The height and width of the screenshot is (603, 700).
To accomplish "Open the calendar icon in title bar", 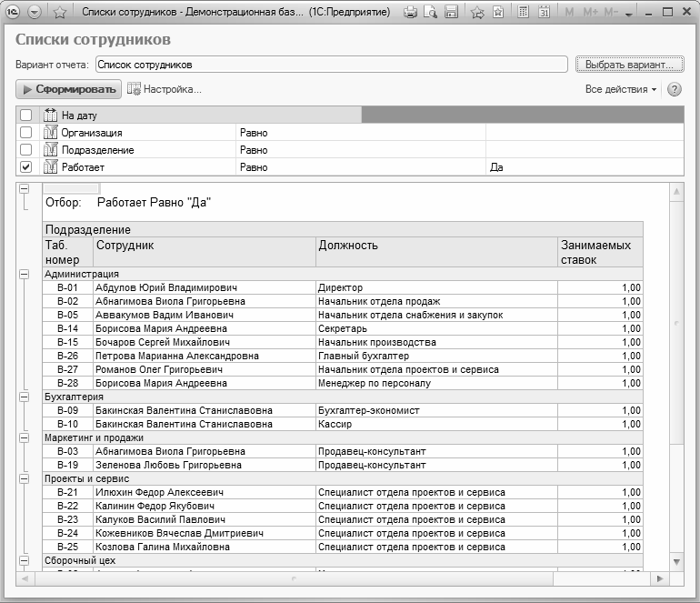I will [x=544, y=12].
